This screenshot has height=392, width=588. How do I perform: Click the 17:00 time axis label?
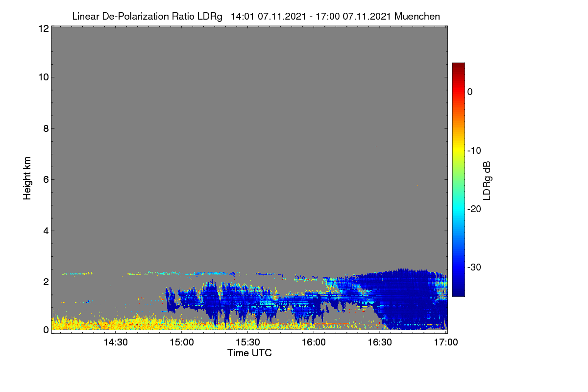tap(445, 342)
